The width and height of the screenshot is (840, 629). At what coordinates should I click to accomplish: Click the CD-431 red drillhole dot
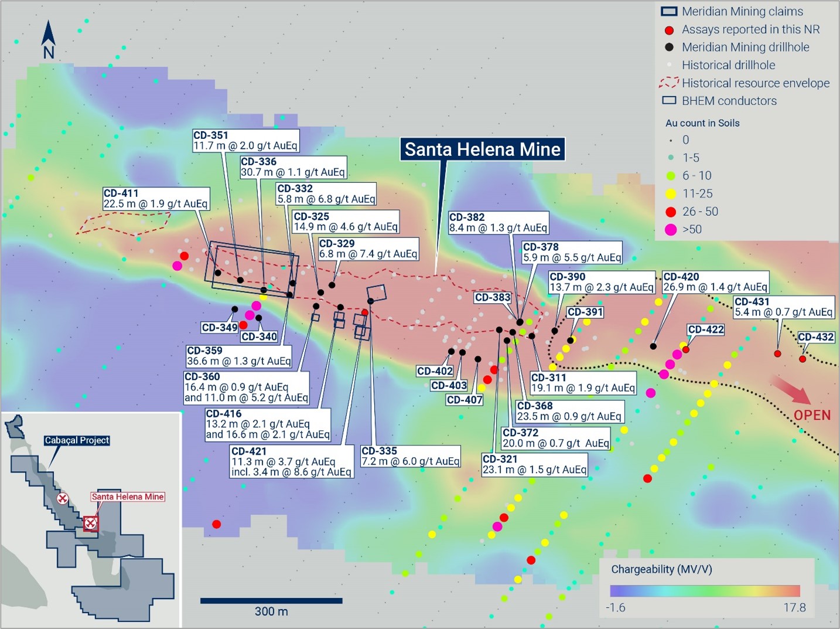778,353
